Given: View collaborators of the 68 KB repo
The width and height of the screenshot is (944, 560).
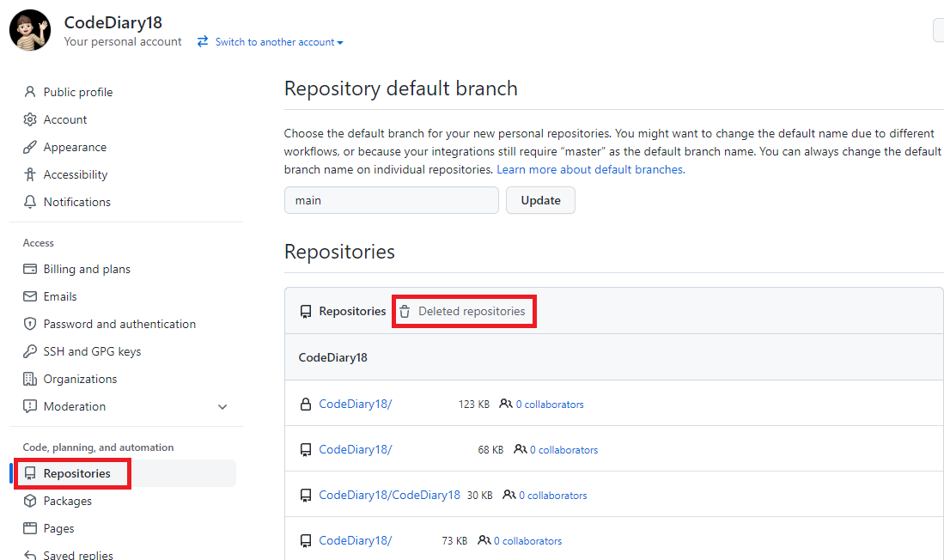Looking at the screenshot, I should tap(564, 450).
